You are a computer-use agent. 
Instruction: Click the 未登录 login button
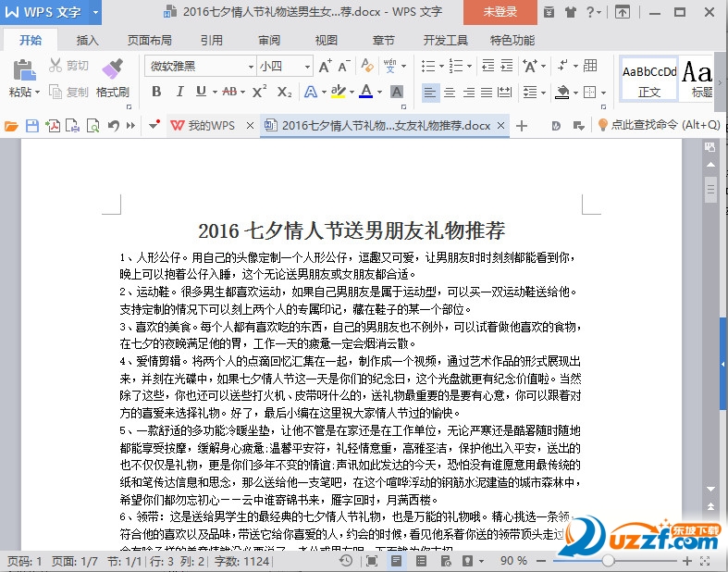click(x=500, y=12)
